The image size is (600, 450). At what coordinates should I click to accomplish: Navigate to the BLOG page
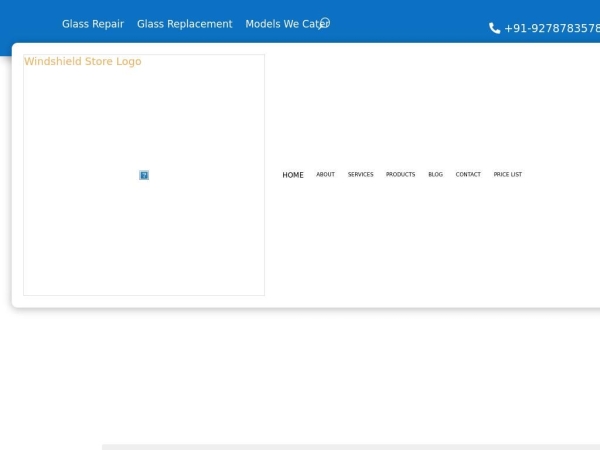click(435, 175)
